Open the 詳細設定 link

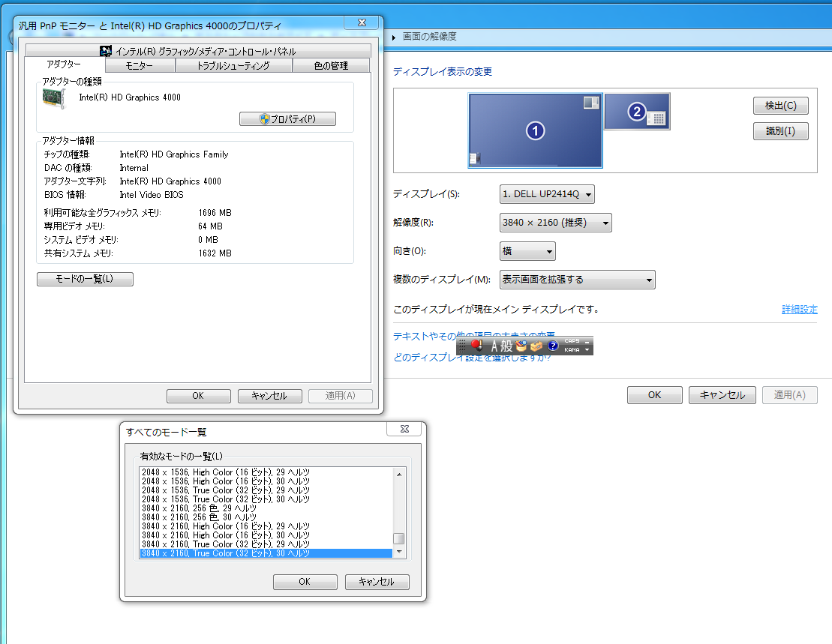coord(799,309)
